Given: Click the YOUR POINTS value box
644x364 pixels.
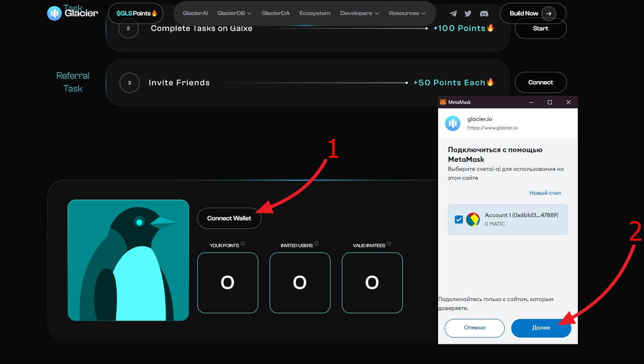Looking at the screenshot, I should coord(227,283).
